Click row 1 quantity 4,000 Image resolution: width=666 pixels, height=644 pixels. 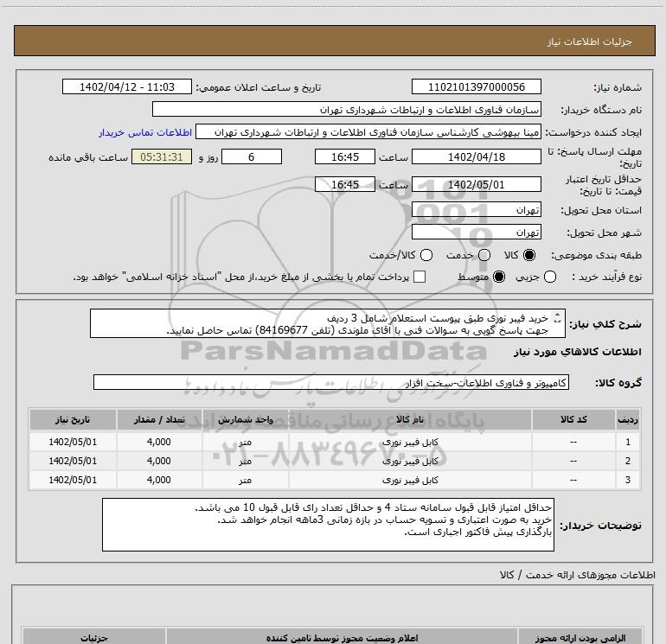[159, 442]
